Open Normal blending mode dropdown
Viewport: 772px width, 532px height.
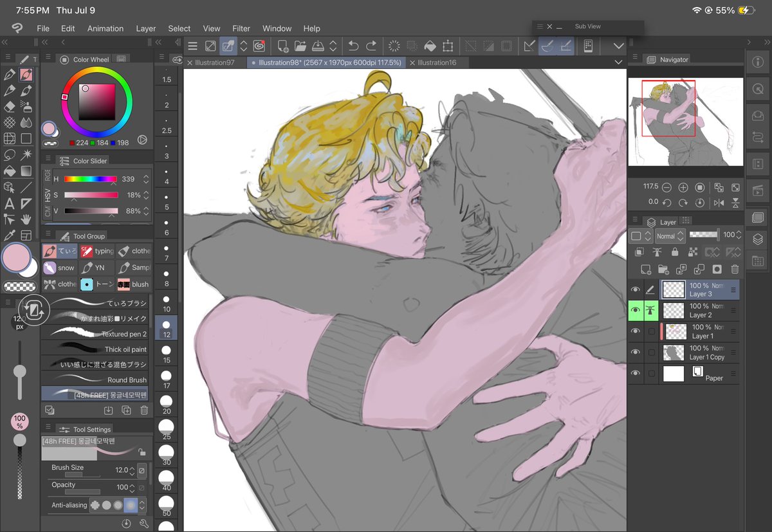(670, 236)
